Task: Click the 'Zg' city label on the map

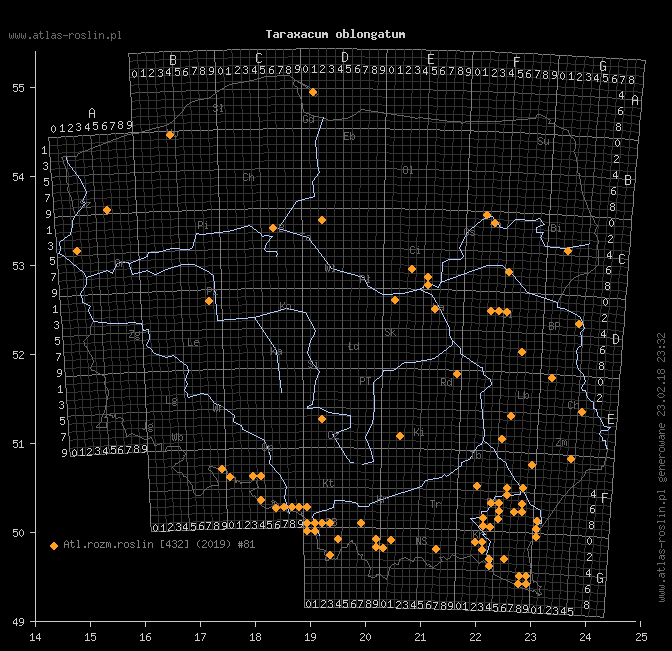Action: pyautogui.click(x=135, y=335)
